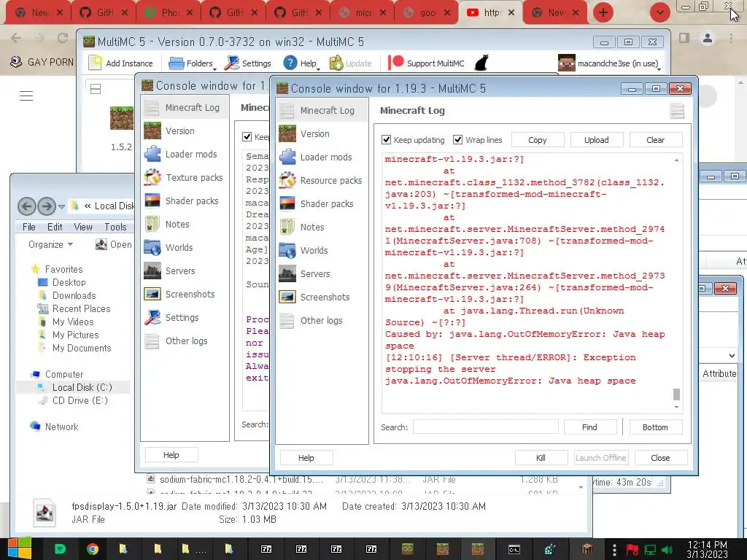Click the Find button in log search
747x560 pixels.
589,427
